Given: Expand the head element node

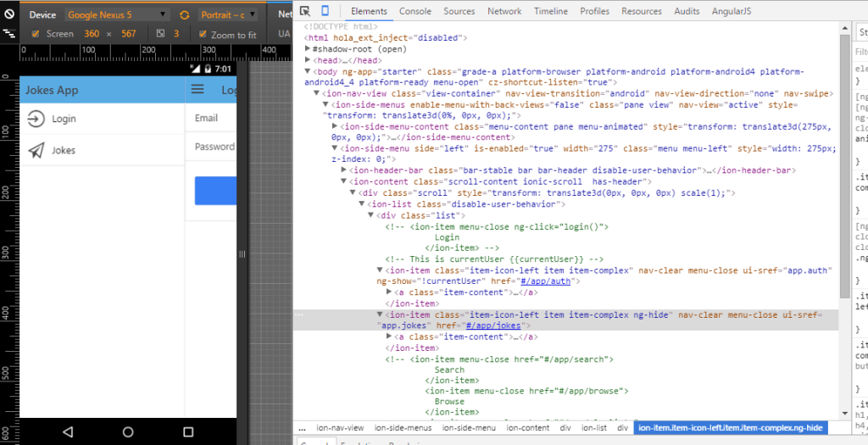Looking at the screenshot, I should 309,60.
